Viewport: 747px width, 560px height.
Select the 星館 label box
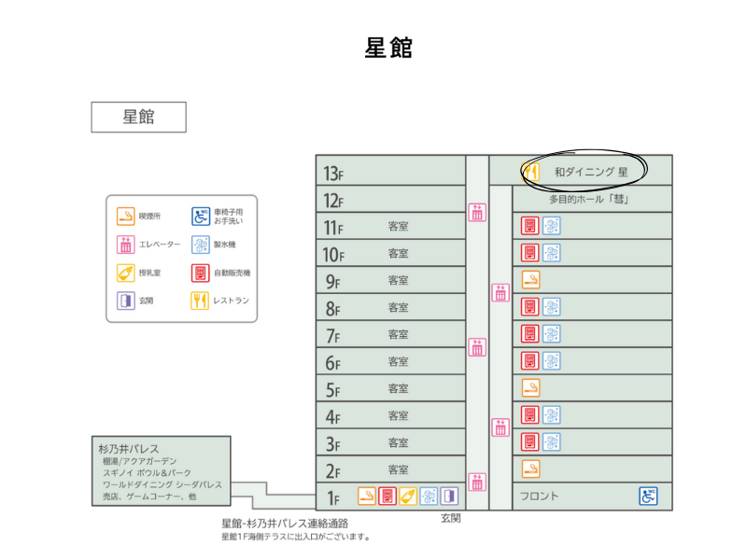pos(138,118)
